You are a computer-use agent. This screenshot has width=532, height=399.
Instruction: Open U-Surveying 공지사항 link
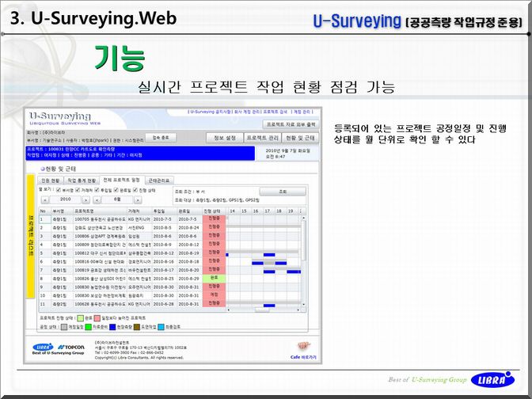(211, 112)
